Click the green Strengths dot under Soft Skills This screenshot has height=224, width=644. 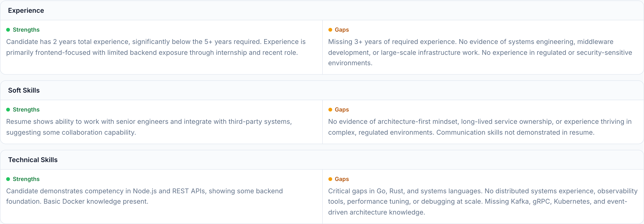pos(8,109)
